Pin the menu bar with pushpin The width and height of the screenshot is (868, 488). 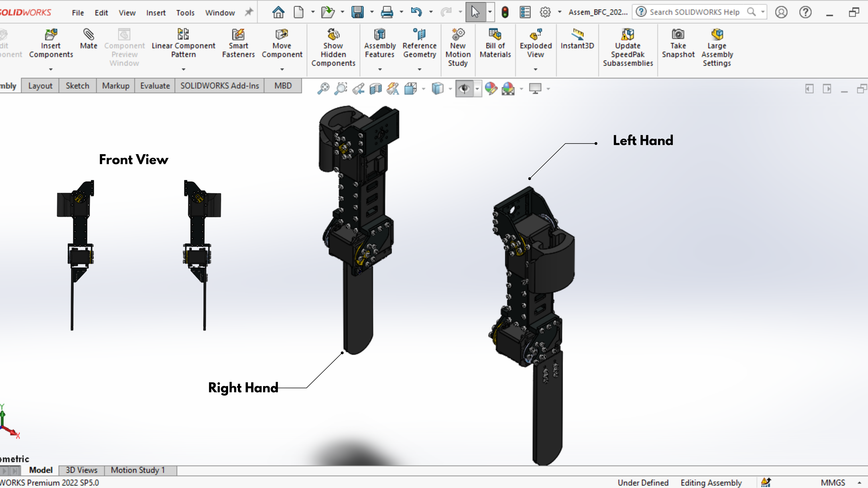coord(249,12)
